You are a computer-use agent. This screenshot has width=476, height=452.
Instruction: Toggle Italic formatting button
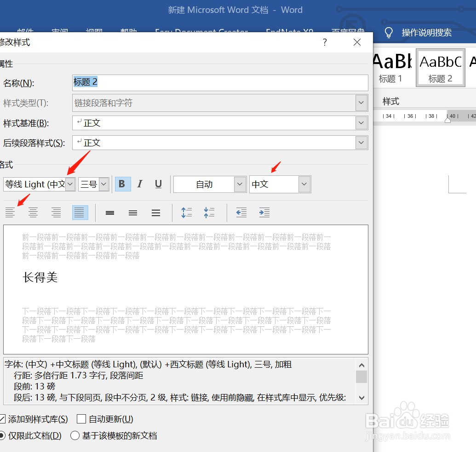tap(140, 184)
